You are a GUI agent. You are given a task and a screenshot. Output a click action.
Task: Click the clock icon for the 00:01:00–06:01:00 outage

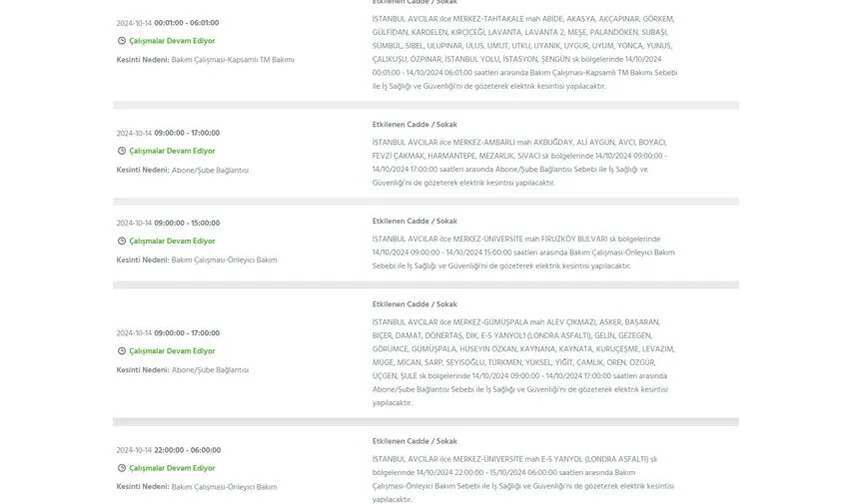(x=122, y=41)
